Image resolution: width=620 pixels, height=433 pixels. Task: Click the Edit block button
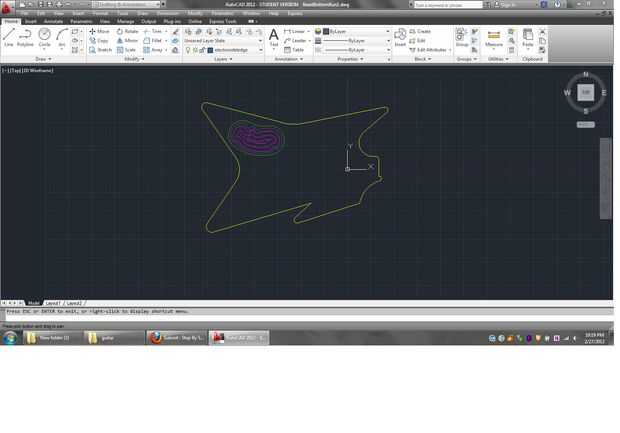coord(418,41)
